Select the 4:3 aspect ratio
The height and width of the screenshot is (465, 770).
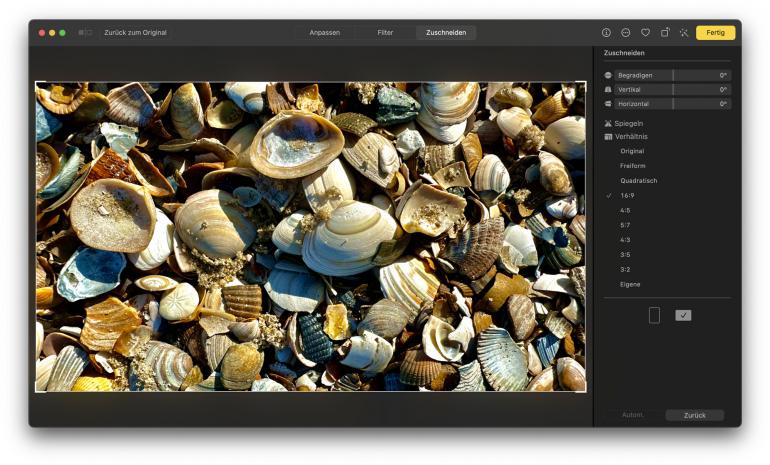(625, 240)
